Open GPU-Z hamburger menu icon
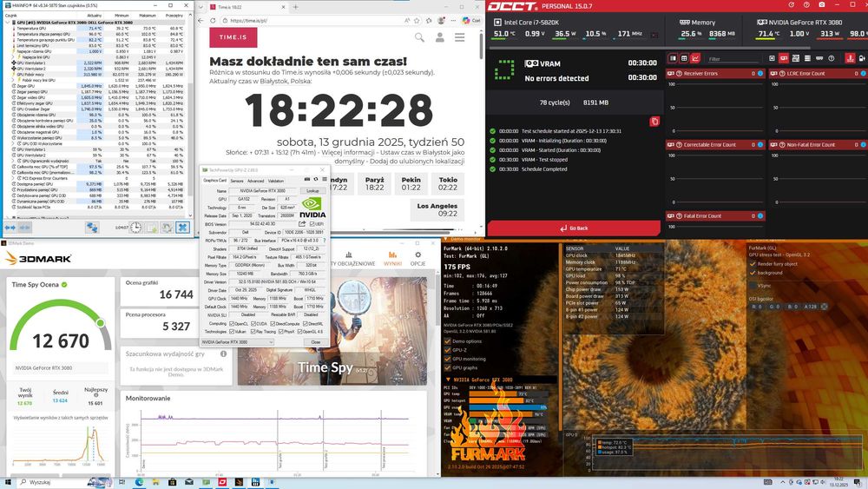868x489 pixels. [325, 180]
